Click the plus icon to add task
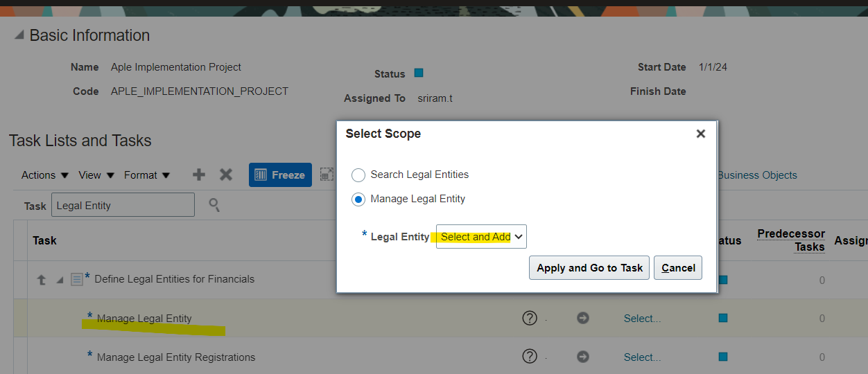The width and height of the screenshot is (868, 374). [x=199, y=175]
